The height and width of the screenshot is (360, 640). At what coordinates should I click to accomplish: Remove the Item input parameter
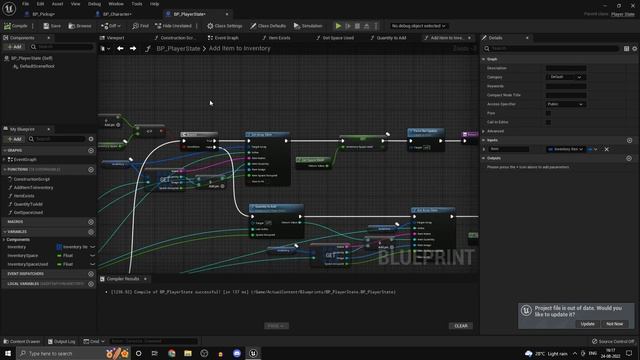click(607, 149)
